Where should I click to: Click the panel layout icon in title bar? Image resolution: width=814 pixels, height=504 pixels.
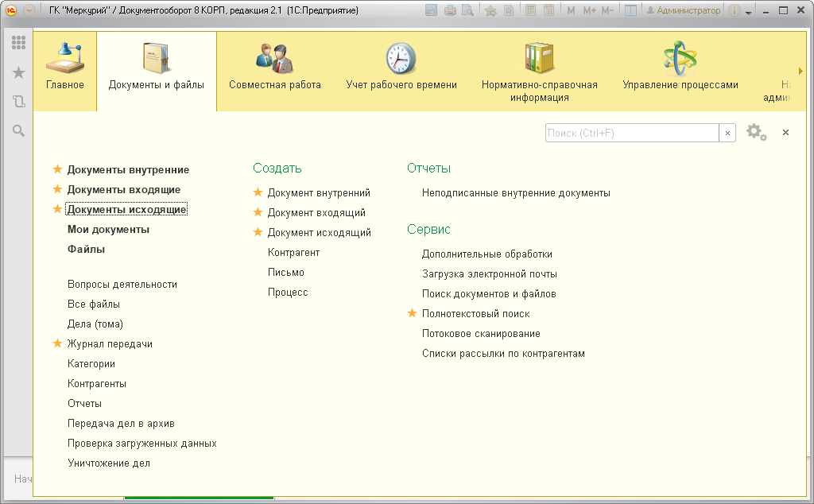(630, 10)
